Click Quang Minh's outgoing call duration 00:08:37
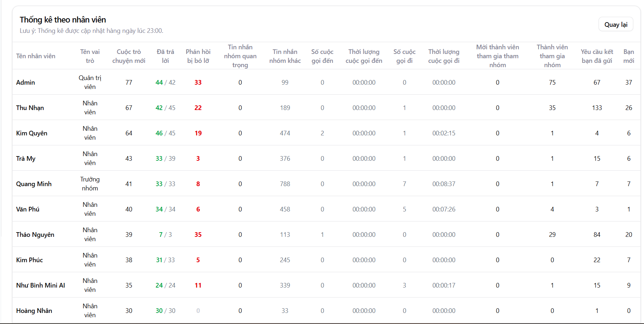This screenshot has width=644, height=324. (x=444, y=184)
